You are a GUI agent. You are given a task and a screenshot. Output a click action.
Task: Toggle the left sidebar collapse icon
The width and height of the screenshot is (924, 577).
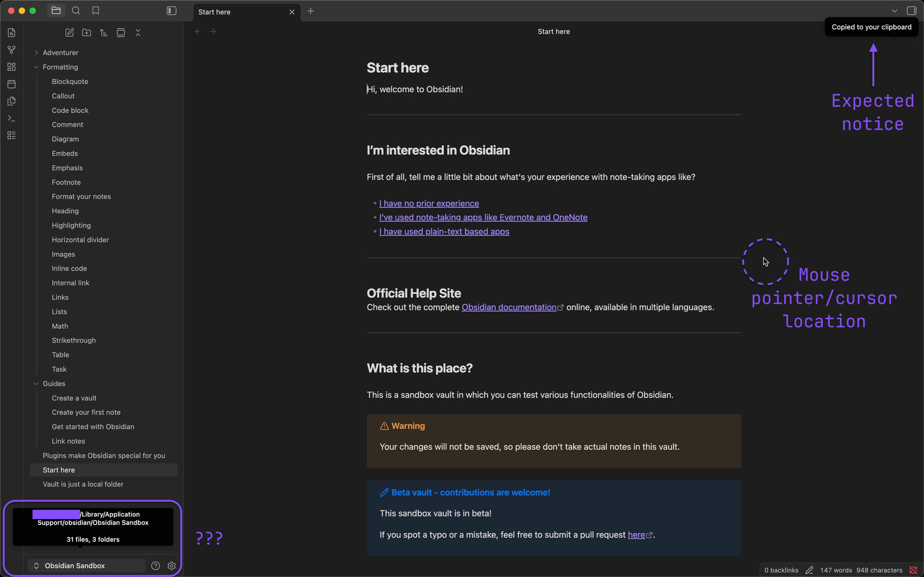pyautogui.click(x=172, y=11)
